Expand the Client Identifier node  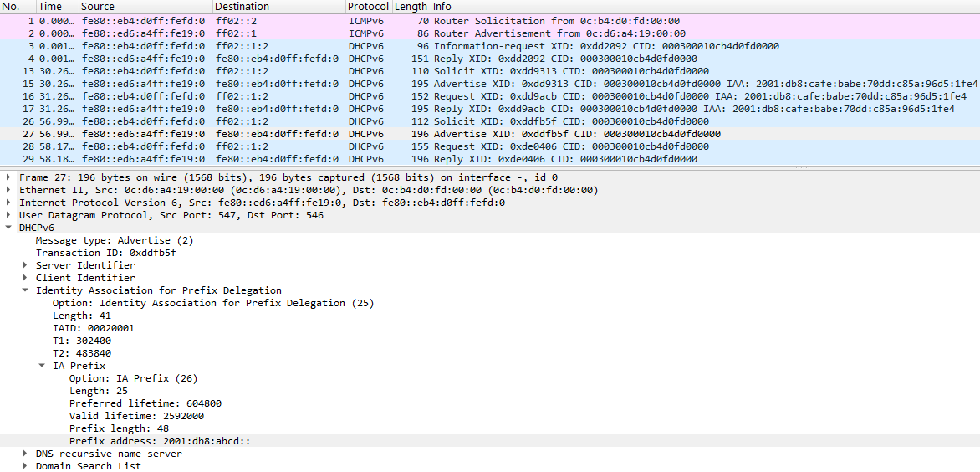pyautogui.click(x=25, y=278)
